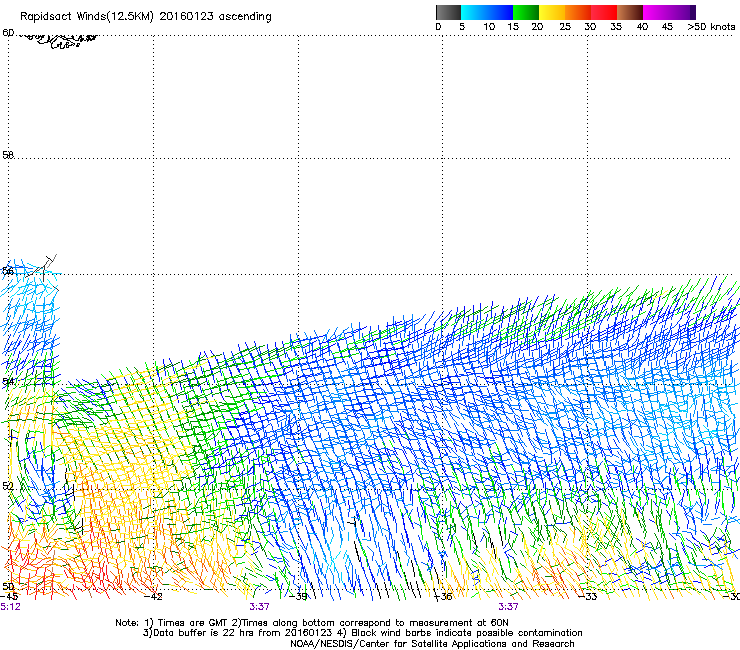The image size is (740, 650).
Task: Select the red 30-35 knots legend segment
Action: tap(604, 12)
